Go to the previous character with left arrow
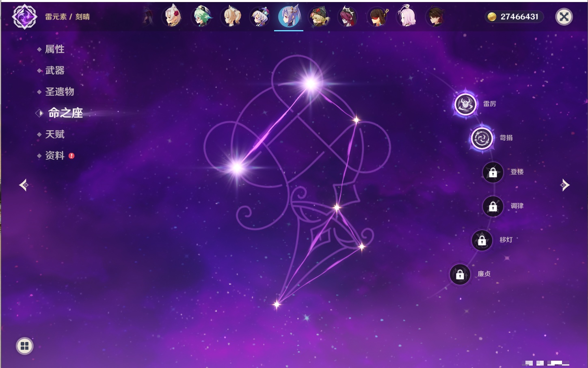 (24, 185)
